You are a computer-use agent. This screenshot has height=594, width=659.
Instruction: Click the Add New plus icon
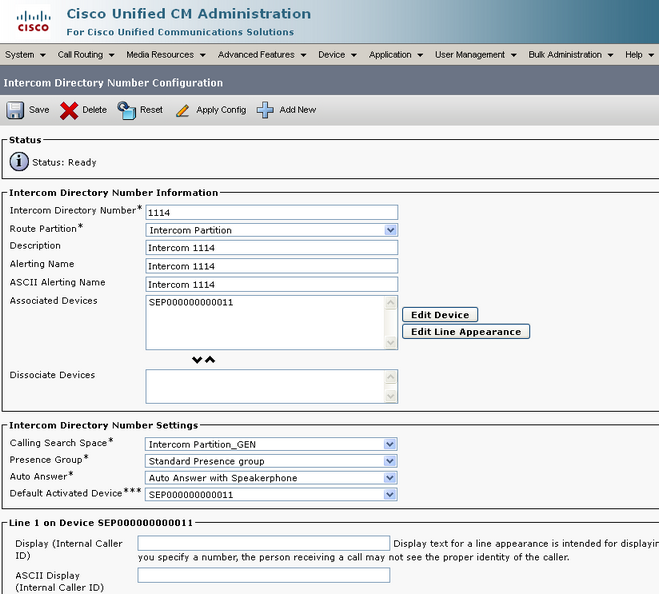click(265, 110)
